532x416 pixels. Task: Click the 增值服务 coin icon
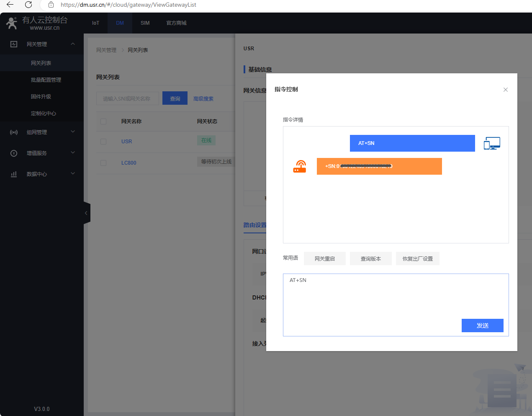(x=14, y=153)
